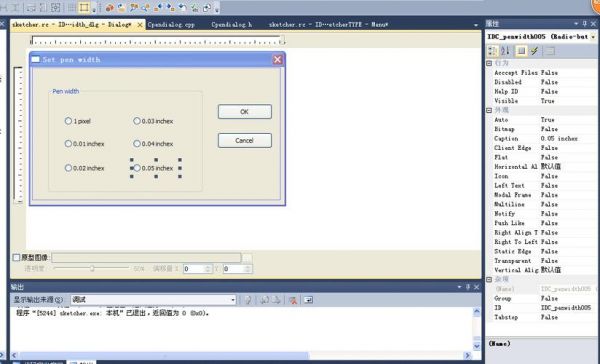Click the Cancel button in the dialog
The width and height of the screenshot is (600, 364).
pyautogui.click(x=245, y=140)
